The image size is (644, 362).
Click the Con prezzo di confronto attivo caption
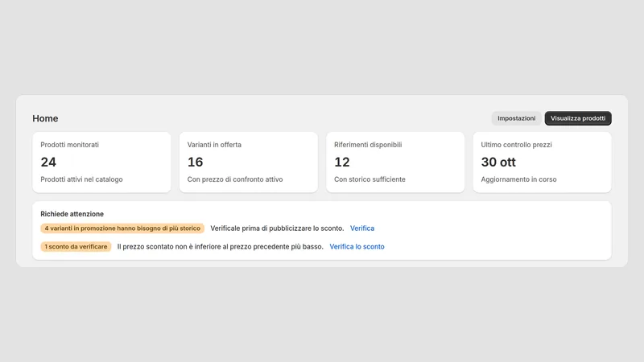pos(235,179)
